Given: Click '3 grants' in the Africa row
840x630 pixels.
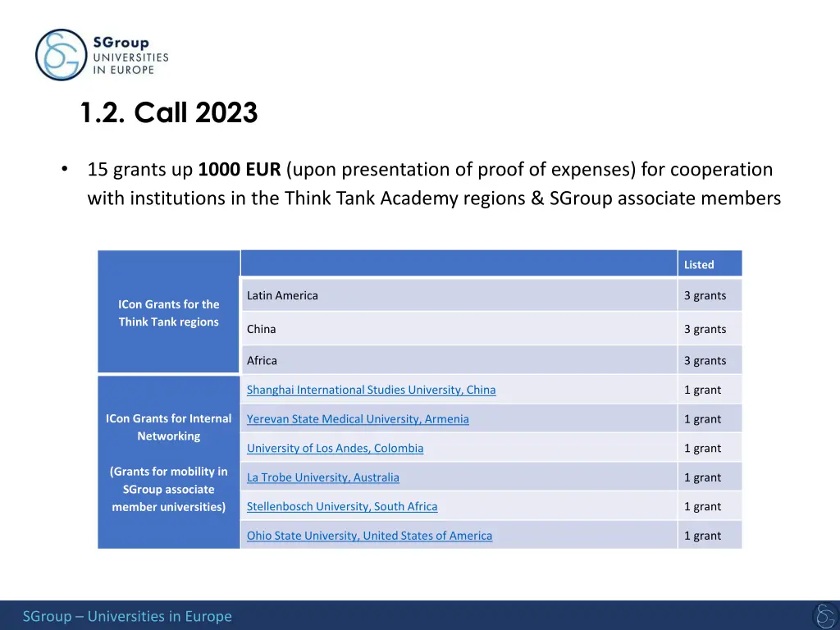Looking at the screenshot, I should [705, 360].
